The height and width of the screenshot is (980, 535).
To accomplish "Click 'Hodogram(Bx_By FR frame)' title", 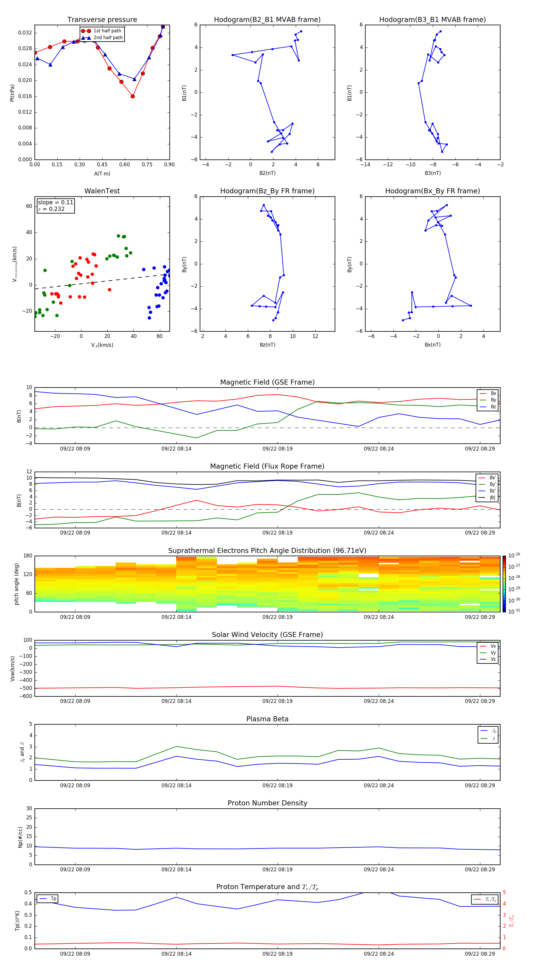I will pos(432,191).
